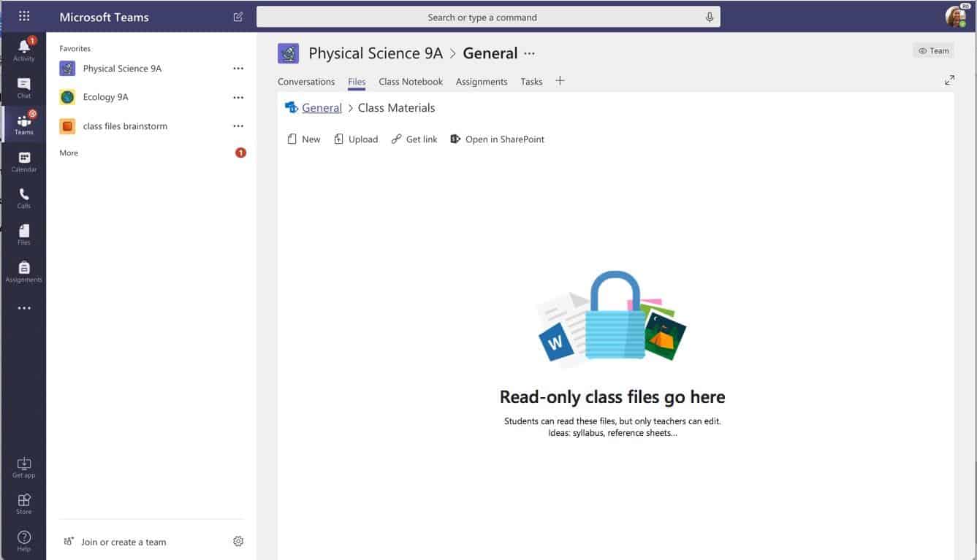
Task: Click the search or command box
Action: pos(482,18)
